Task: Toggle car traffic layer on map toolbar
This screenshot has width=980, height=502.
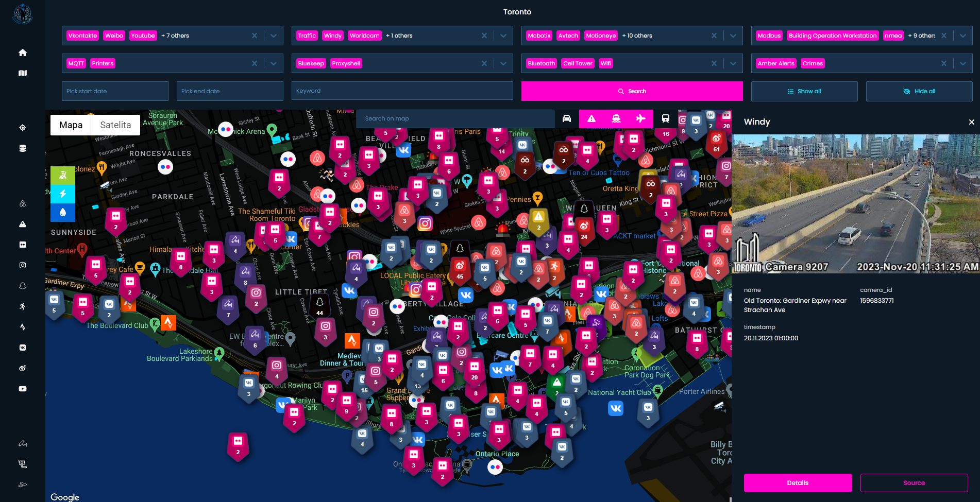Action: [567, 118]
